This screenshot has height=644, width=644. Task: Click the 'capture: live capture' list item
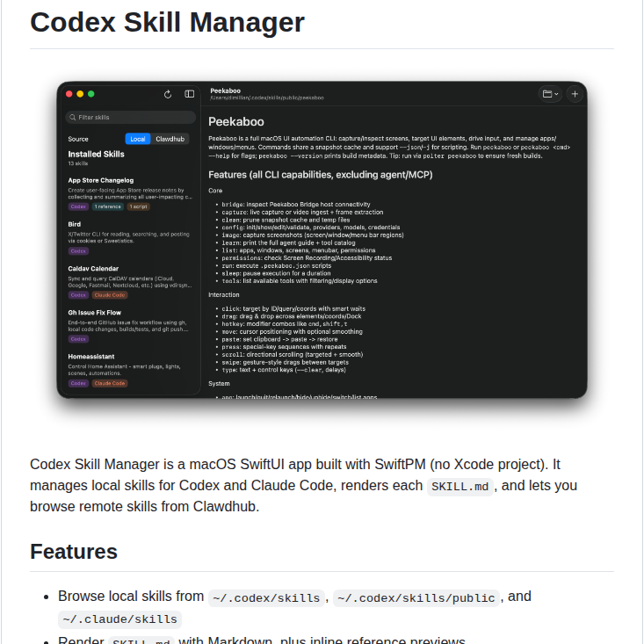pos(302,212)
